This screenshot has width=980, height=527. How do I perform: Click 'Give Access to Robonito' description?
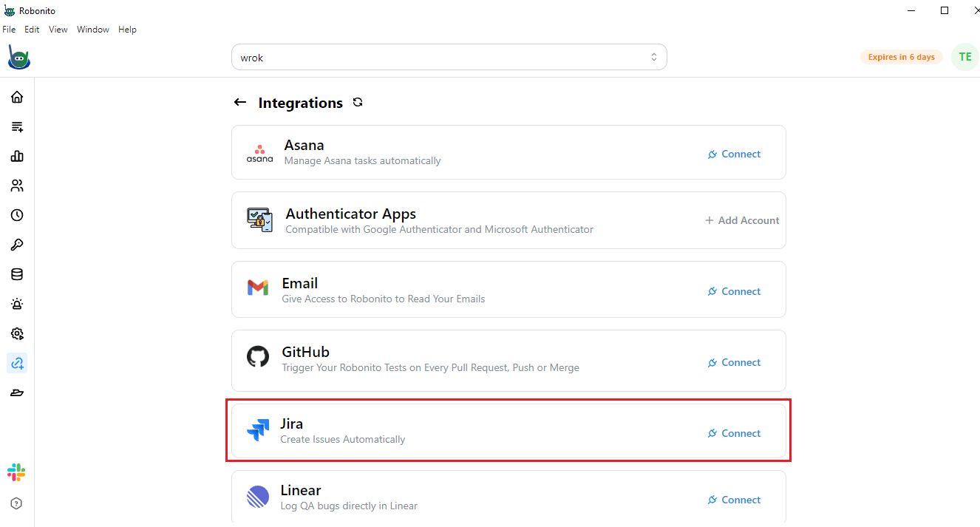(x=384, y=299)
